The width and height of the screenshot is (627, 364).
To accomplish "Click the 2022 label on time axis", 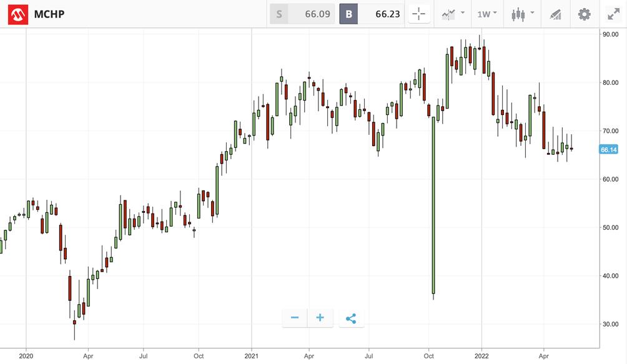I will 481,354.
